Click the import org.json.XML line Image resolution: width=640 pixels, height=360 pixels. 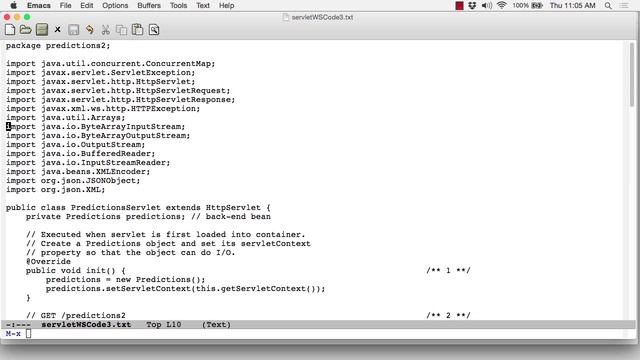click(56, 189)
